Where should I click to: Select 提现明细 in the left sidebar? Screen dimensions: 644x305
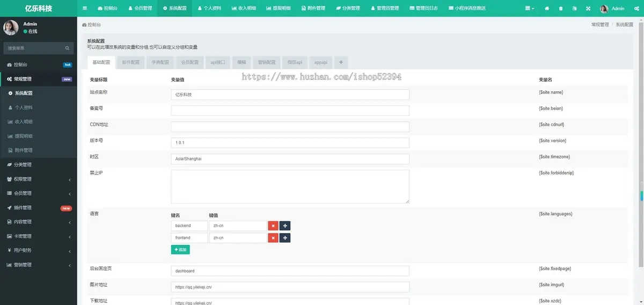tap(39, 136)
